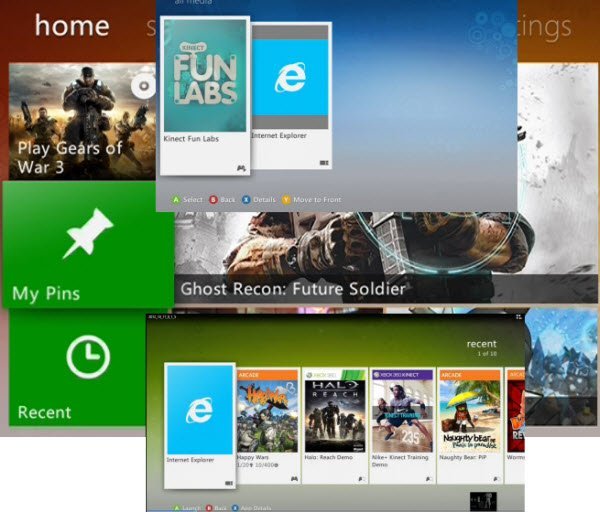The width and height of the screenshot is (600, 512).
Task: Click dark preview thumbnail at recent panel bottom
Action: tap(483, 501)
